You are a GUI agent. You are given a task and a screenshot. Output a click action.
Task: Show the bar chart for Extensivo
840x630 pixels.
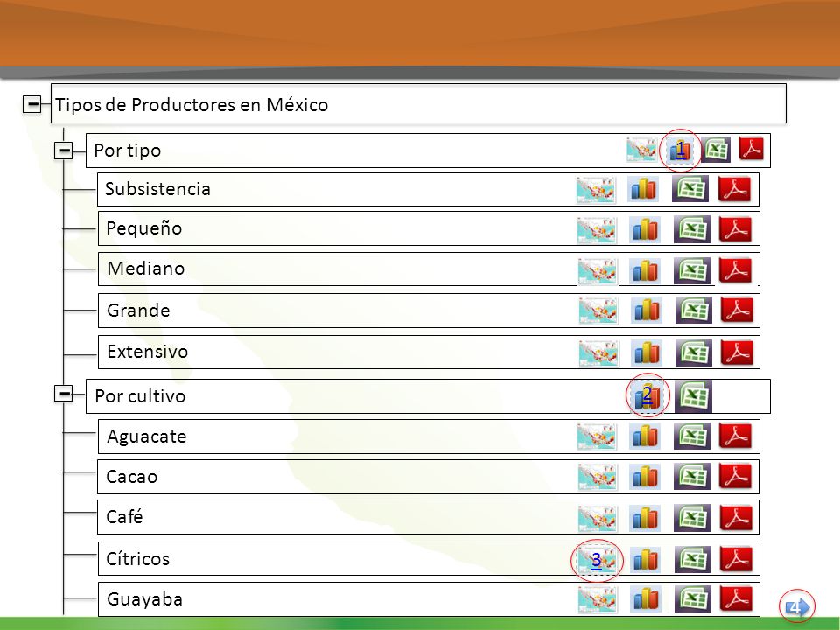tap(647, 353)
